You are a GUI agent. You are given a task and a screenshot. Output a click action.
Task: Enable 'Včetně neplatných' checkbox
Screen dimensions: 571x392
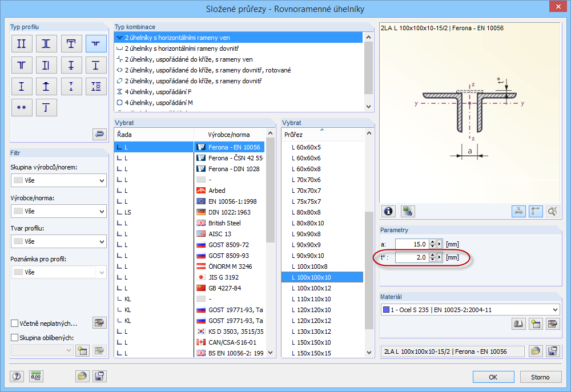point(15,323)
